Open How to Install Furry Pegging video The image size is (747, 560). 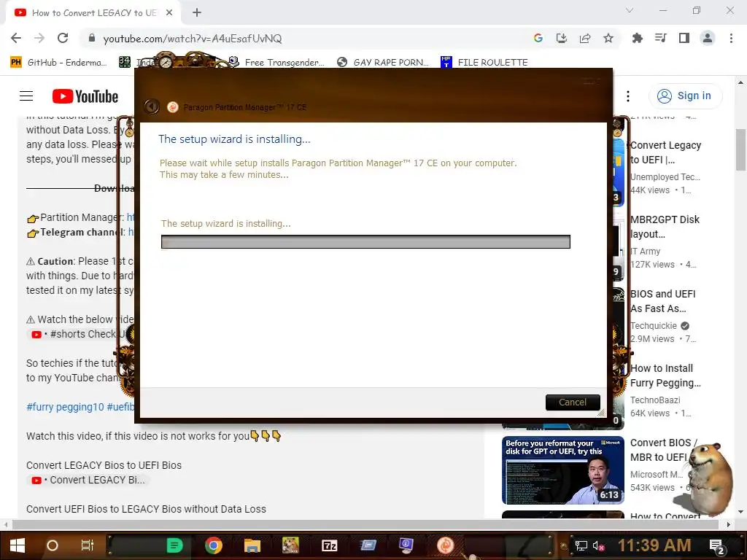tap(665, 376)
